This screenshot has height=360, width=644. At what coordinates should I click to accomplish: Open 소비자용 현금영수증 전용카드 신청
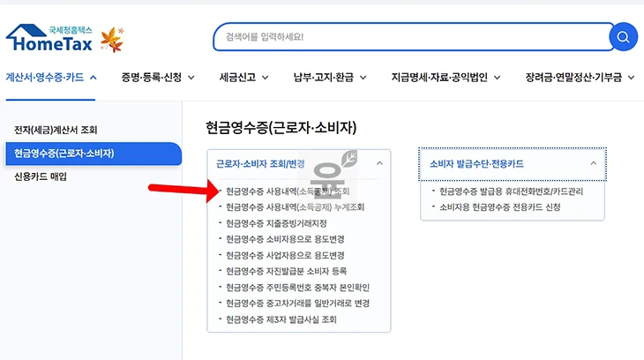tap(499, 207)
